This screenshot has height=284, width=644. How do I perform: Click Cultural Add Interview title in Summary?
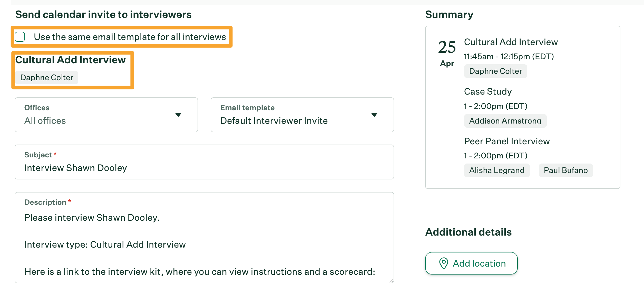511,42
